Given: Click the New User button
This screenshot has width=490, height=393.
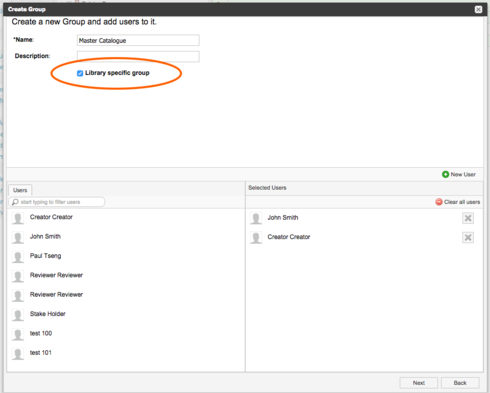Looking at the screenshot, I should pos(459,174).
